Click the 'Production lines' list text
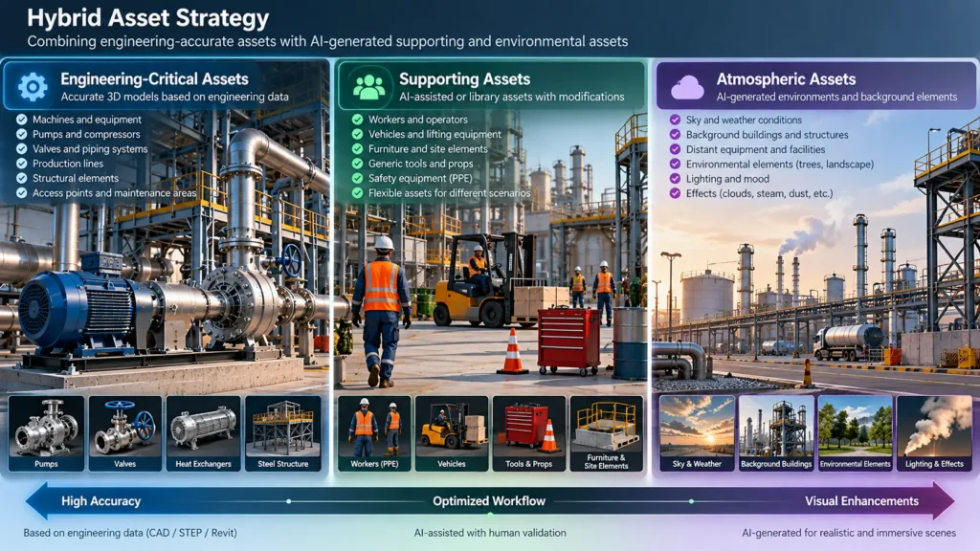 68,164
